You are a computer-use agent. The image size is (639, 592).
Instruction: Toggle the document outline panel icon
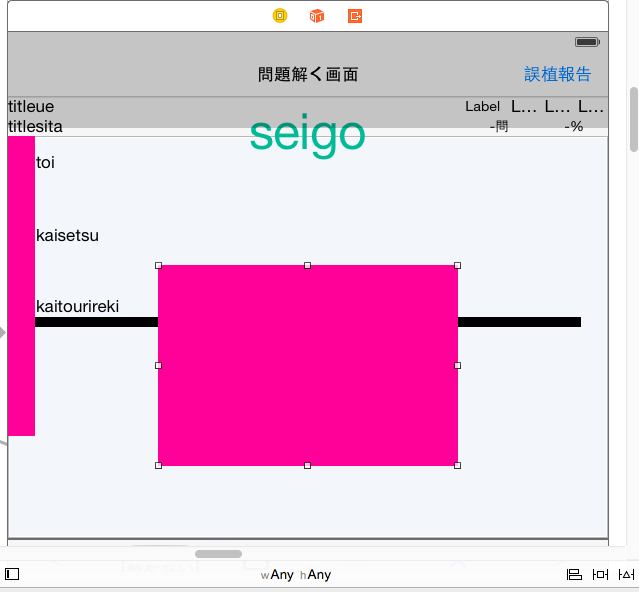point(12,574)
